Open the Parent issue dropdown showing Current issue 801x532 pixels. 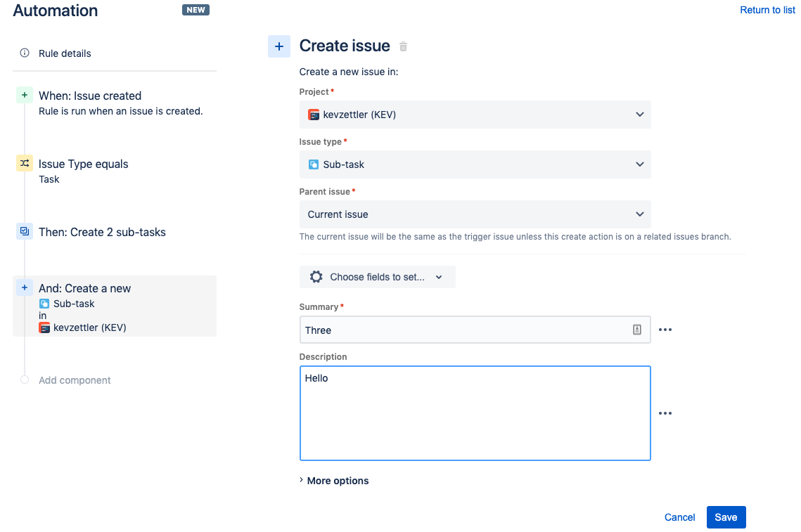click(x=475, y=214)
